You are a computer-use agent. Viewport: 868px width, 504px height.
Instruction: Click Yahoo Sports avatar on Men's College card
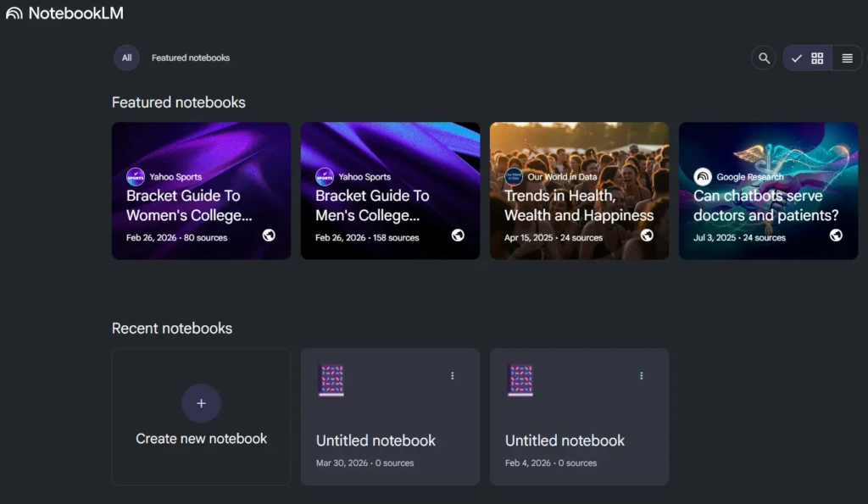click(325, 176)
